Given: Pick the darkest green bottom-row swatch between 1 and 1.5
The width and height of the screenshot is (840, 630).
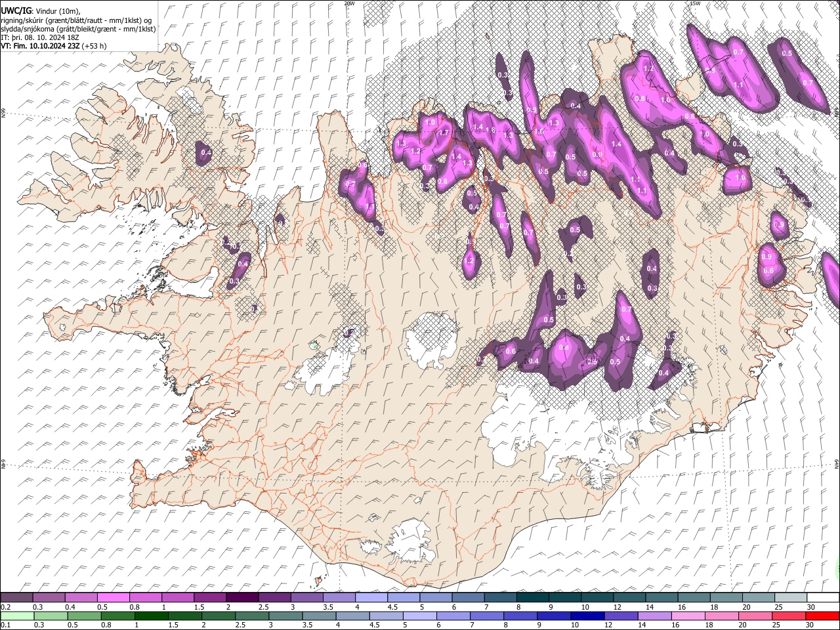Looking at the screenshot, I should click(152, 616).
